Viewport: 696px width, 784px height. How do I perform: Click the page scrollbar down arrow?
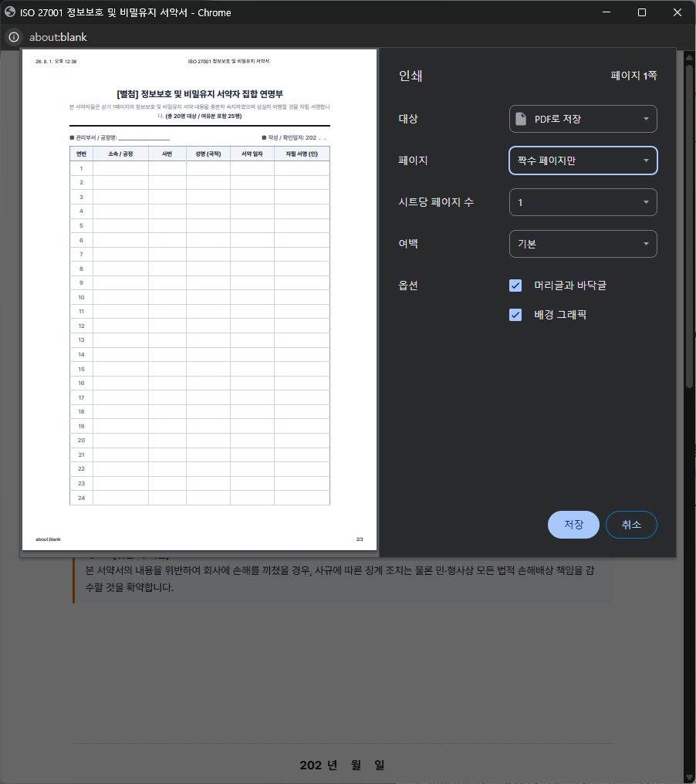tap(690, 778)
